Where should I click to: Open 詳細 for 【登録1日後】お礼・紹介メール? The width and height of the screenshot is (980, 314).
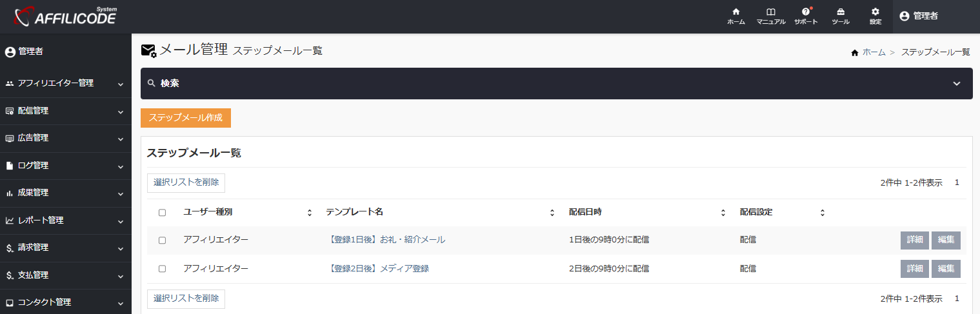(x=915, y=240)
